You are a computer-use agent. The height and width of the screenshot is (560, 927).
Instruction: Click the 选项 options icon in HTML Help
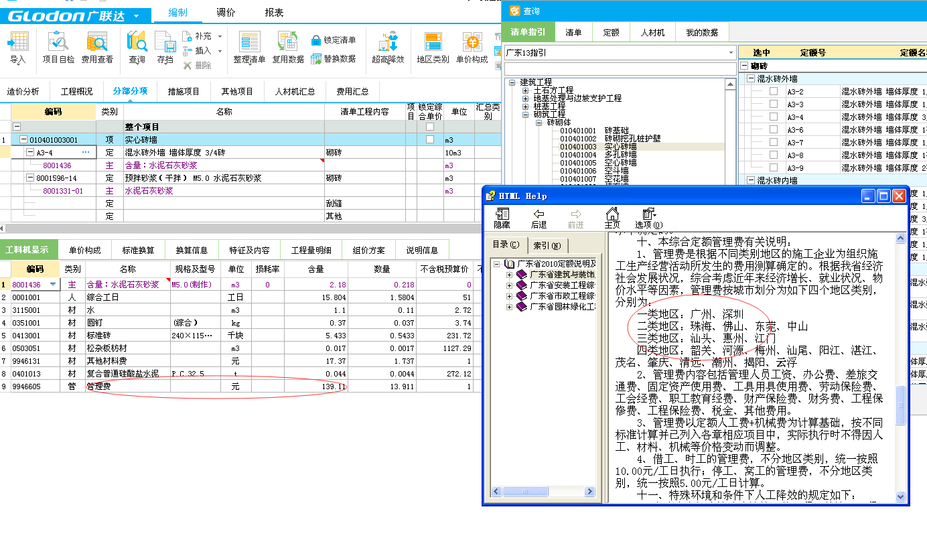[x=648, y=214]
